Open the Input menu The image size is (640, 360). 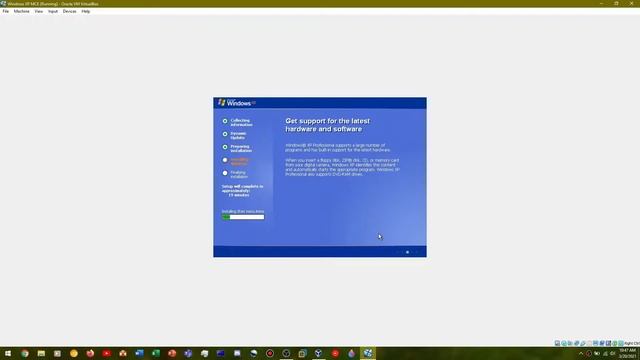[x=53, y=11]
